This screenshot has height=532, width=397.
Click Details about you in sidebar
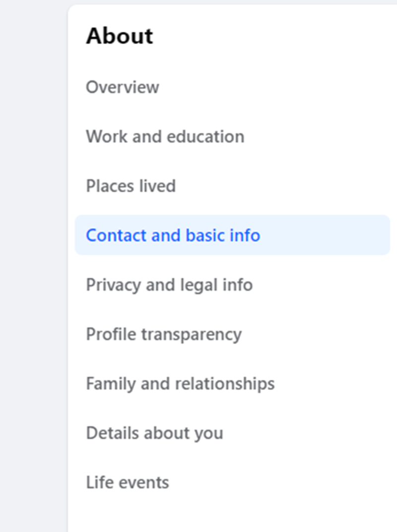click(x=154, y=433)
